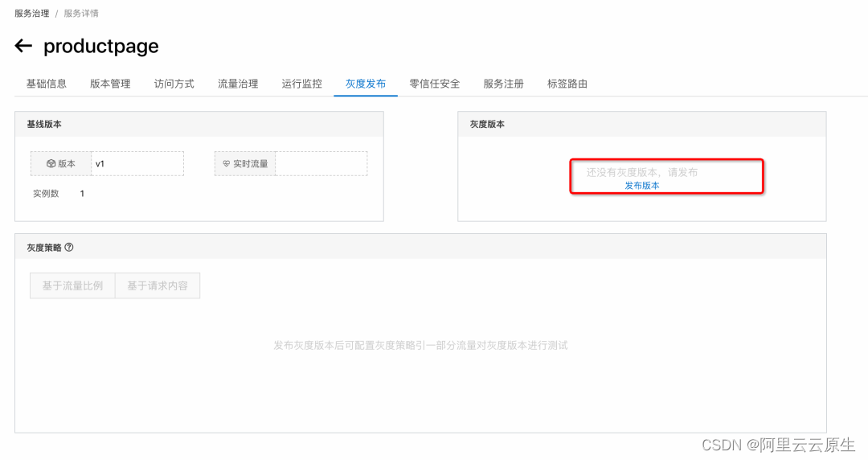Image resolution: width=868 pixels, height=460 pixels.
Task: Click the 基线版本 panel title
Action: click(x=44, y=124)
